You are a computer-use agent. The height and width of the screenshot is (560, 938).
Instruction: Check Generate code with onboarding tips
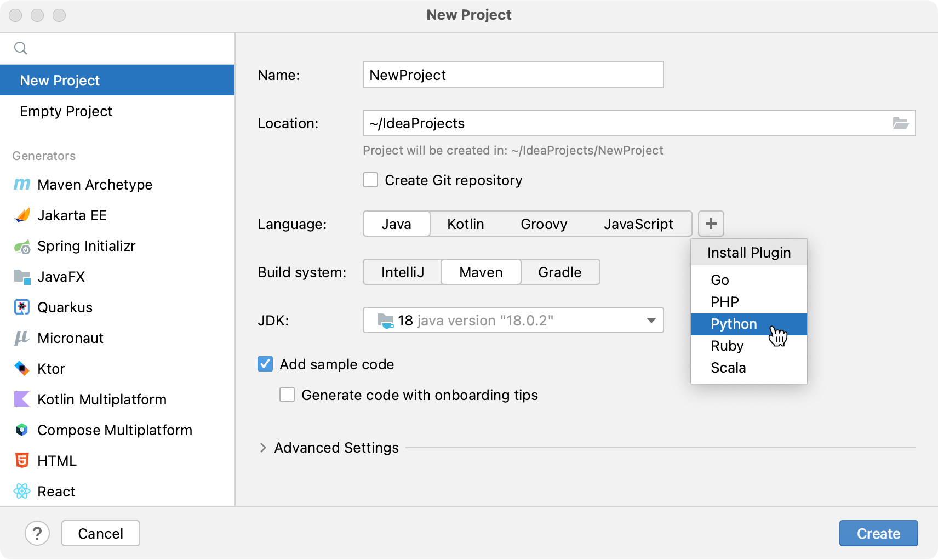287,395
